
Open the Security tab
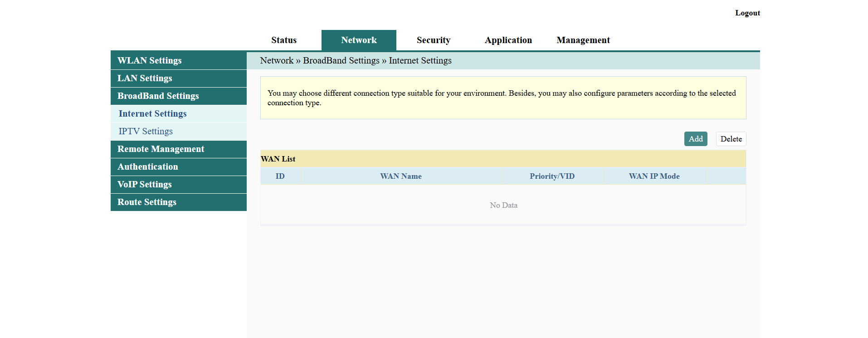tap(433, 40)
